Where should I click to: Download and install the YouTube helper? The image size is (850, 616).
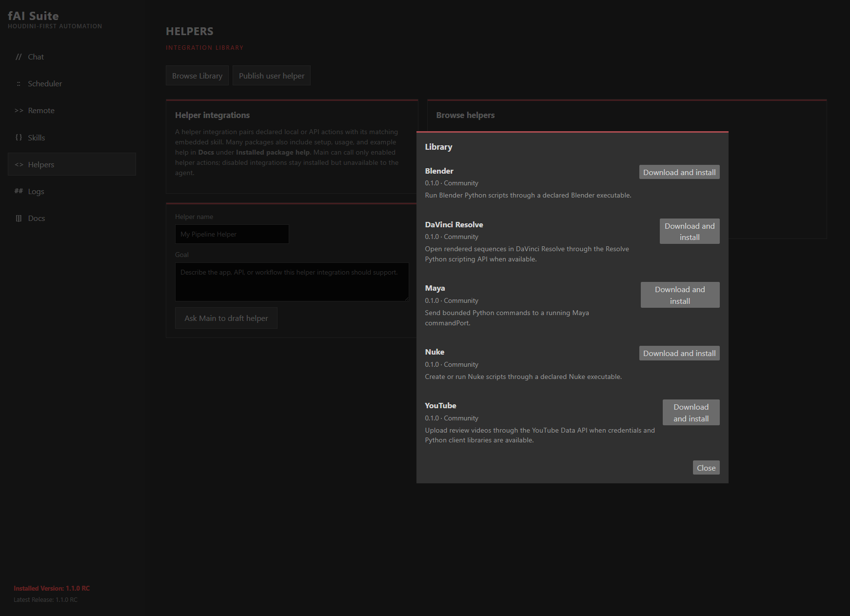point(691,413)
